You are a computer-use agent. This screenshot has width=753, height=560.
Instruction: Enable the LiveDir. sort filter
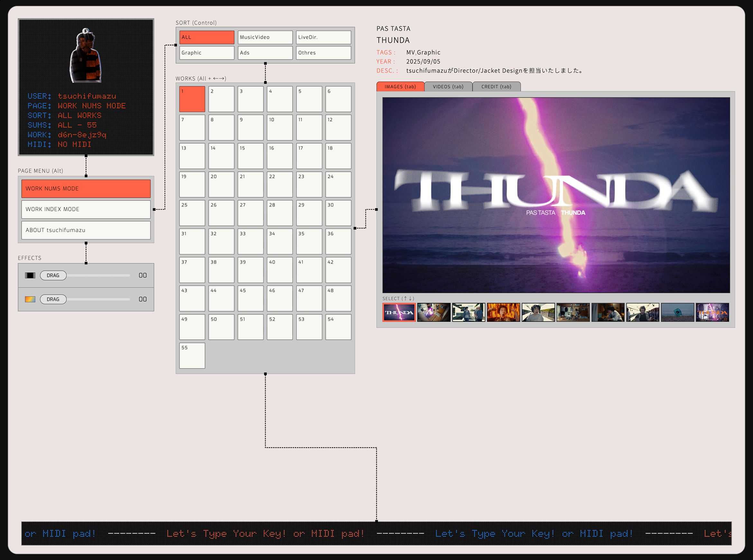tap(323, 37)
